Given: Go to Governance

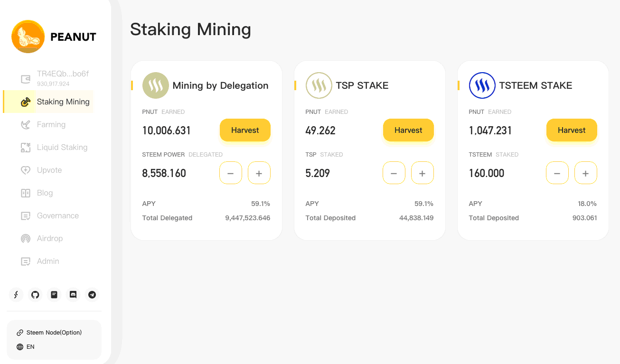Looking at the screenshot, I should [58, 215].
